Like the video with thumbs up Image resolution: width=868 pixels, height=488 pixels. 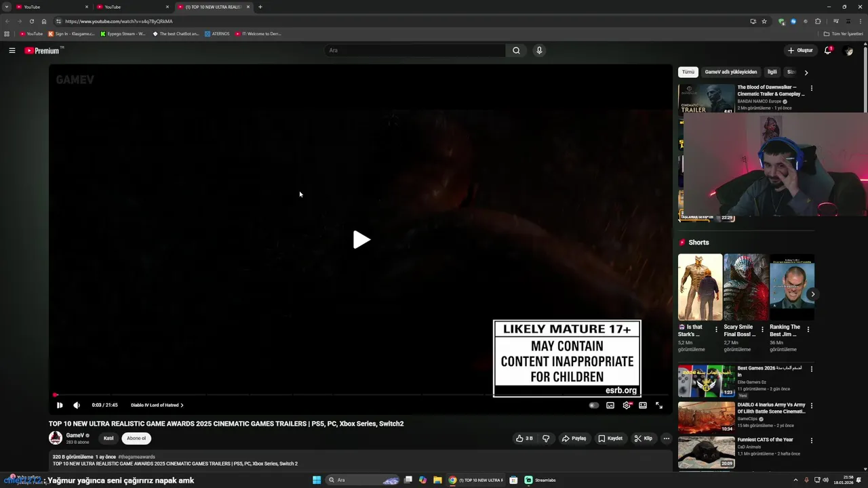click(524, 439)
